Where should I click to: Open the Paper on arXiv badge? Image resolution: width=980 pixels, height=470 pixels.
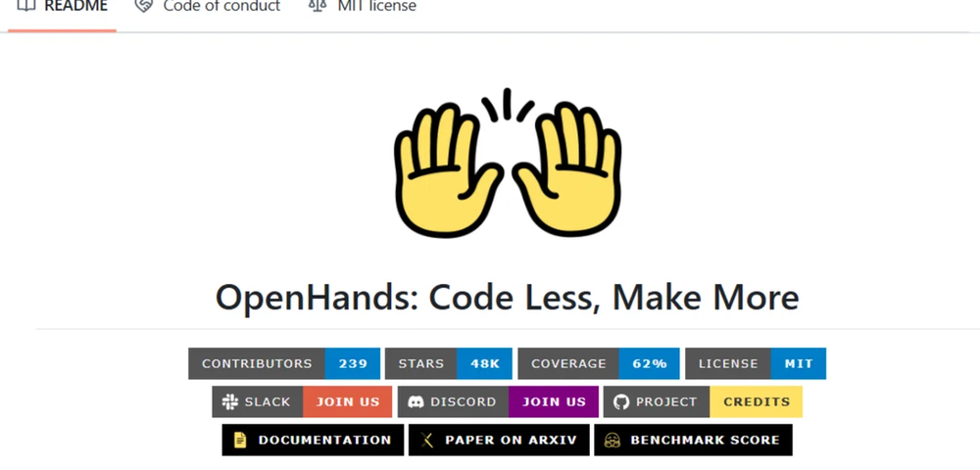tap(499, 440)
